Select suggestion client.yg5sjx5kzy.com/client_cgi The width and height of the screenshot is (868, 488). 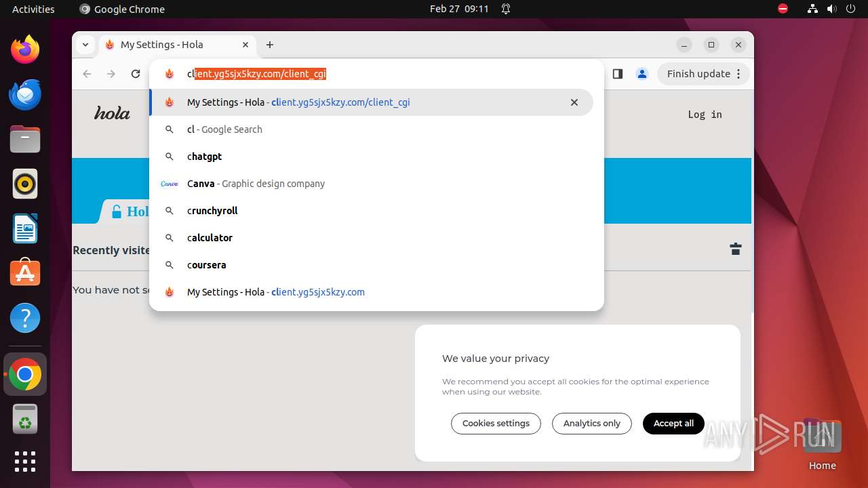pyautogui.click(x=372, y=102)
